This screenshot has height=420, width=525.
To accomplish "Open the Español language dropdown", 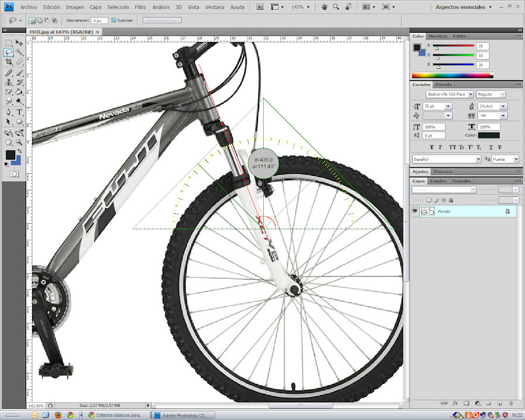I will click(478, 159).
